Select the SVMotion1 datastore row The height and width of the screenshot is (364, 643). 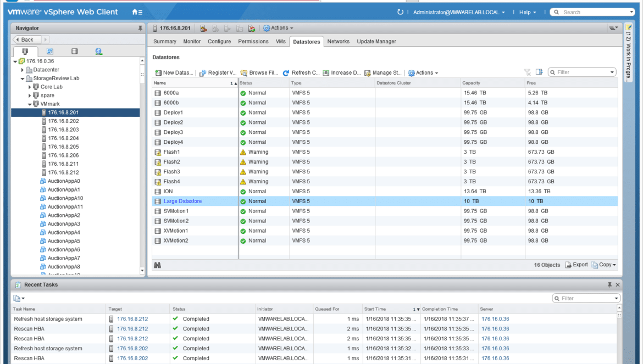[x=385, y=211]
